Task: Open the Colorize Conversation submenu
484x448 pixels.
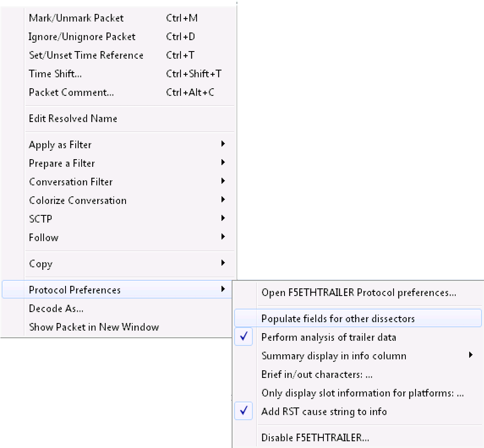Action: tap(118, 201)
